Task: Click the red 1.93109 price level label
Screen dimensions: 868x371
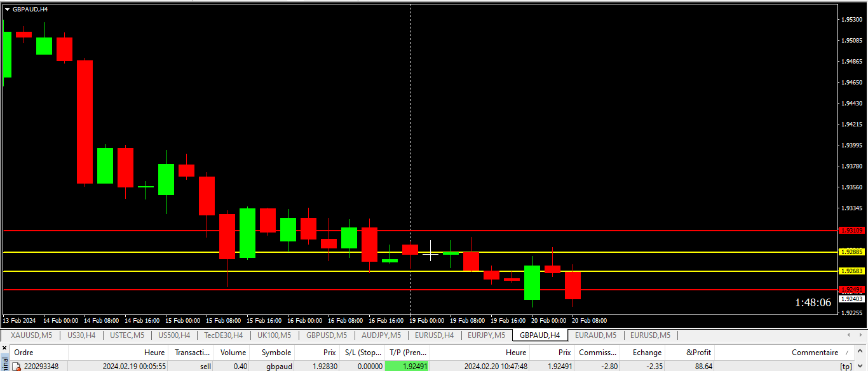Action: (851, 231)
